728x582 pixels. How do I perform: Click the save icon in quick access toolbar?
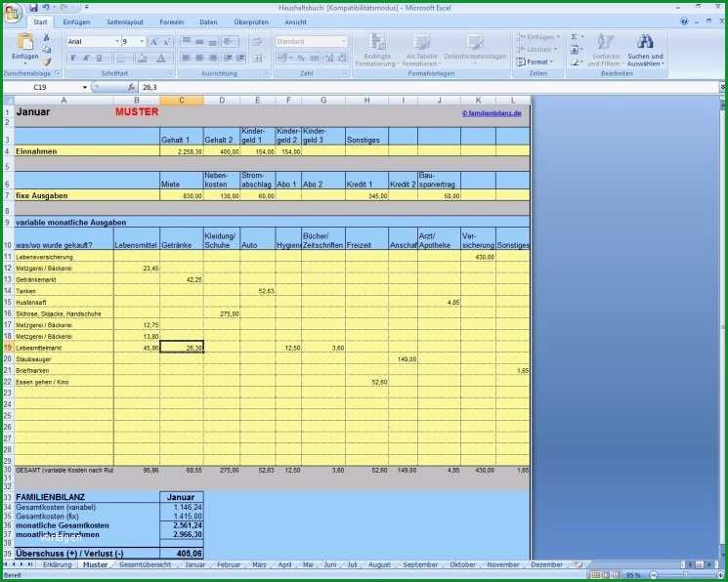point(33,8)
